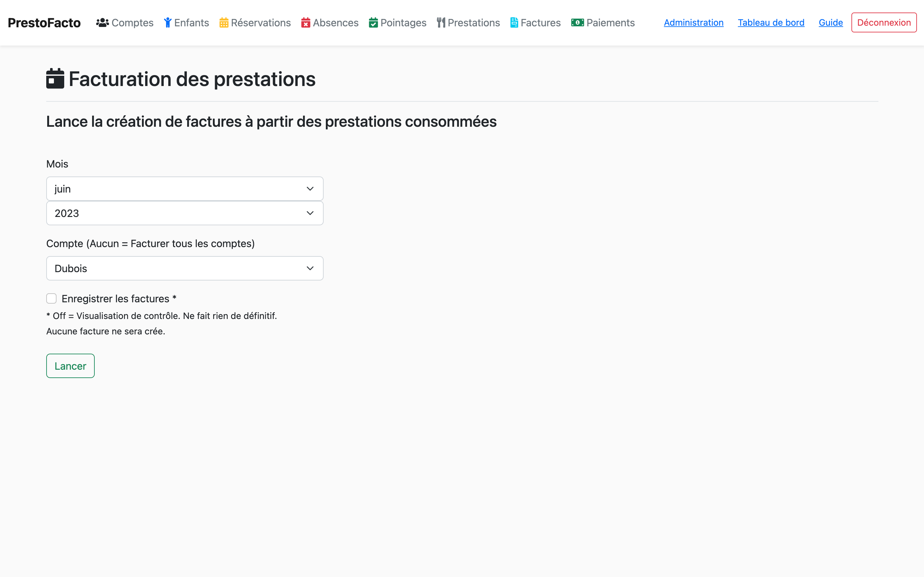Enable the Enregistrer les factures checkbox
Viewport: 924px width, 577px height.
[51, 298]
